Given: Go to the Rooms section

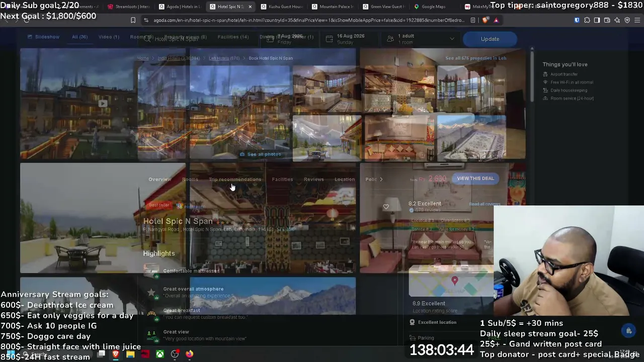Looking at the screenshot, I should 190,179.
